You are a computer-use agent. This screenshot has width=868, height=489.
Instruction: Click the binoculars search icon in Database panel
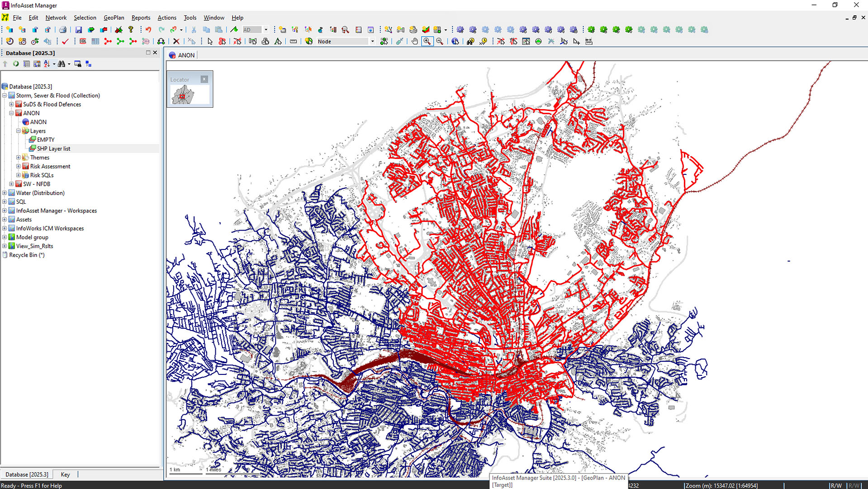point(62,64)
